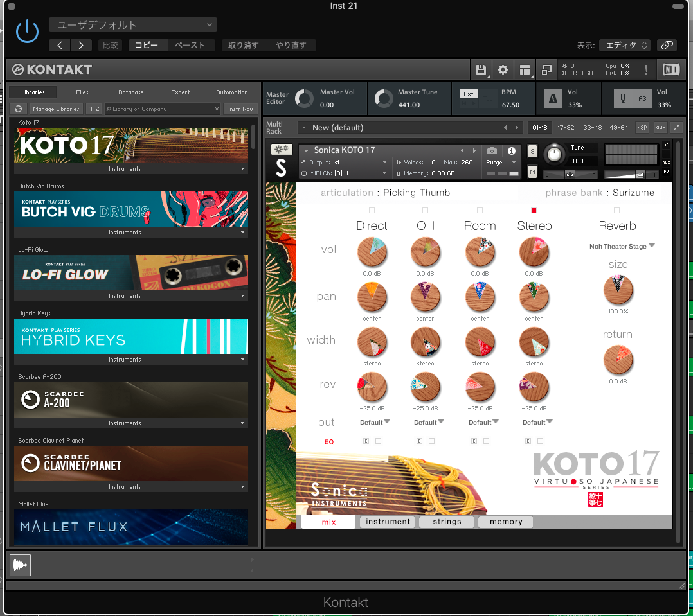Enable the OH mic checkbox
Viewport: 693px width, 616px height.
pos(425,211)
